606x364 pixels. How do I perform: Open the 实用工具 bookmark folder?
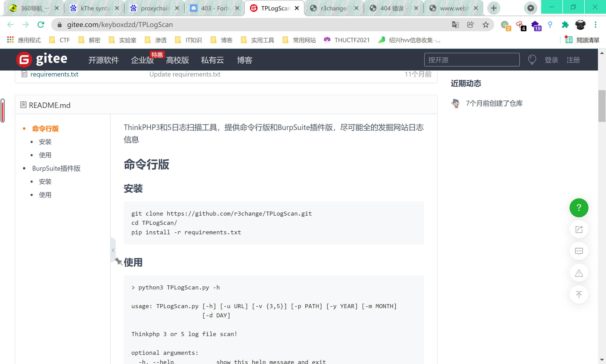(257, 40)
